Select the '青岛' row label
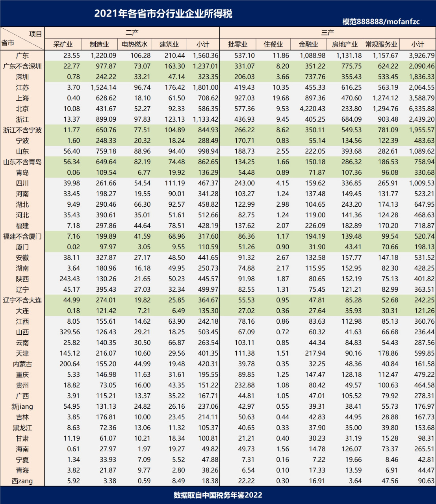This screenshot has height=504, width=436. (x=22, y=172)
